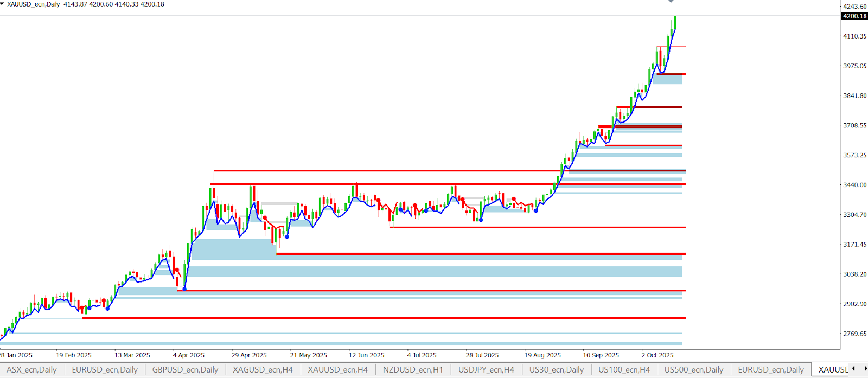The image size is (868, 378).
Task: Click the one-click trading arrow beside XAUUSD_ecn,Daily
Action: (x=3, y=4)
